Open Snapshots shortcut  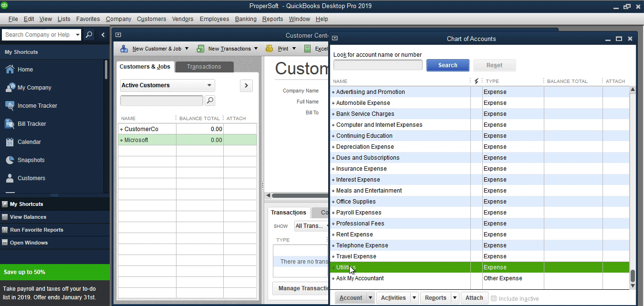click(x=25, y=160)
